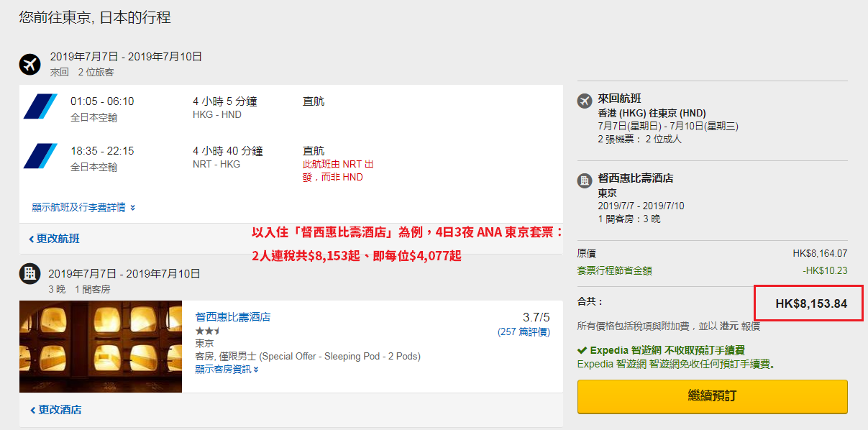Click the HKG - HND route text
868x430 pixels.
pos(217,115)
